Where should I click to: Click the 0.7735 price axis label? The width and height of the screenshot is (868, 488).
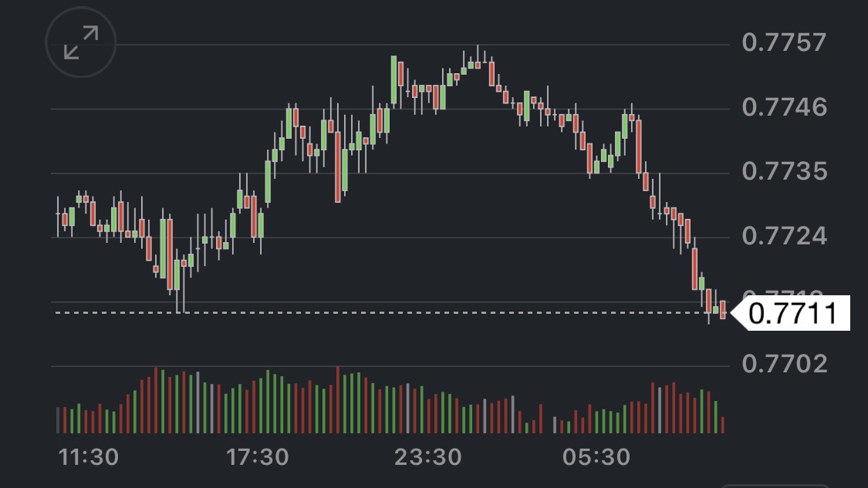784,171
